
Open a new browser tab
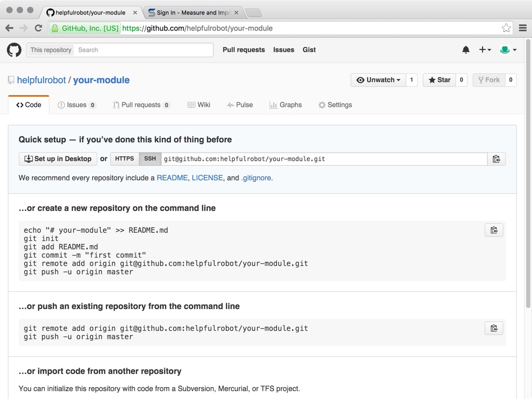point(253,13)
